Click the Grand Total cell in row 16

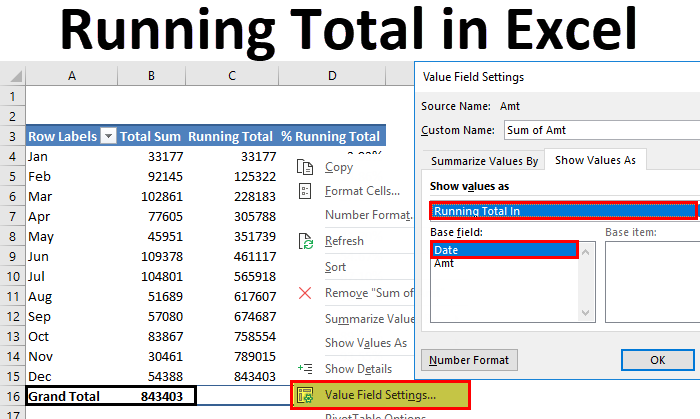click(64, 396)
